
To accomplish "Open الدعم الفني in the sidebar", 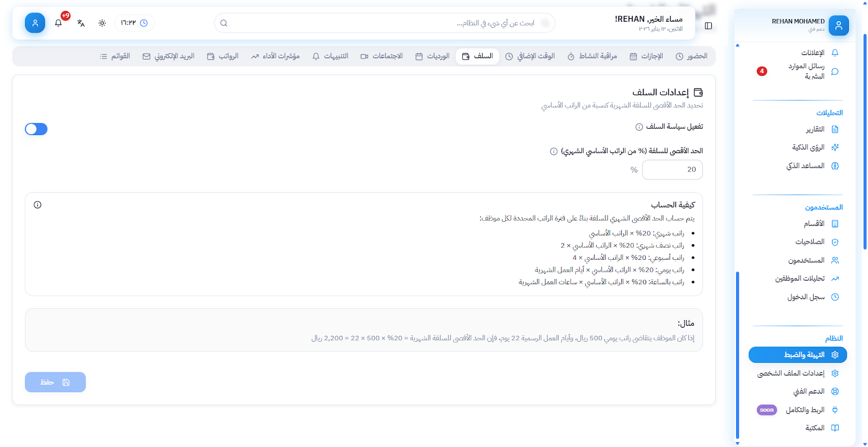I will (x=809, y=392).
